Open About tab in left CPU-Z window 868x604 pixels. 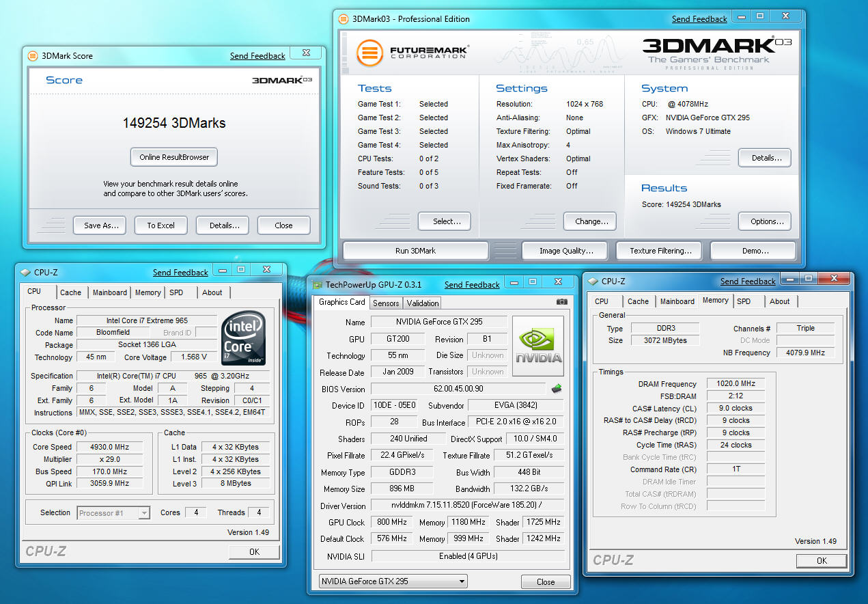[x=212, y=292]
